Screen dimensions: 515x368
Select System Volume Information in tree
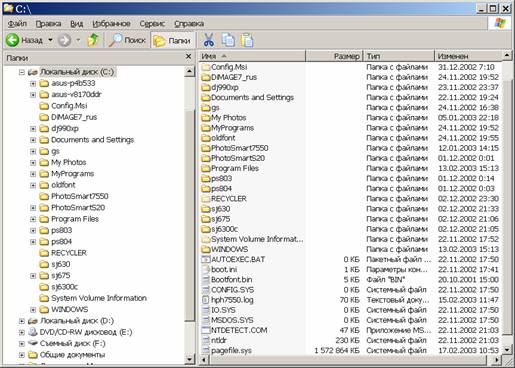pos(99,298)
